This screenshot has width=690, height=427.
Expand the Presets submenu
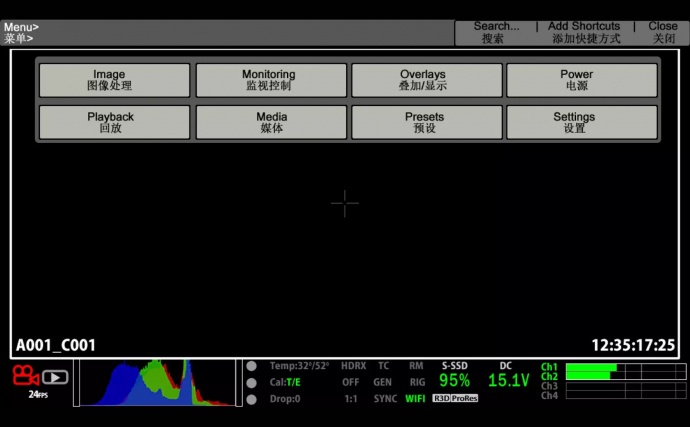(426, 122)
